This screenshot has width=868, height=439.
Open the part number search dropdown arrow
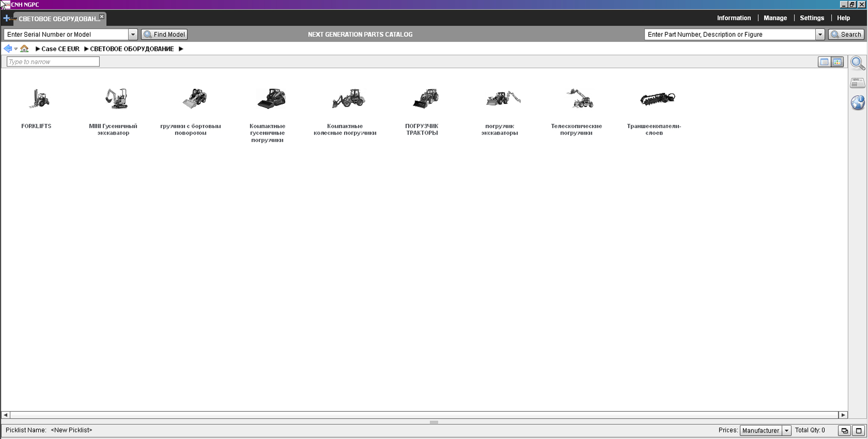pyautogui.click(x=820, y=34)
